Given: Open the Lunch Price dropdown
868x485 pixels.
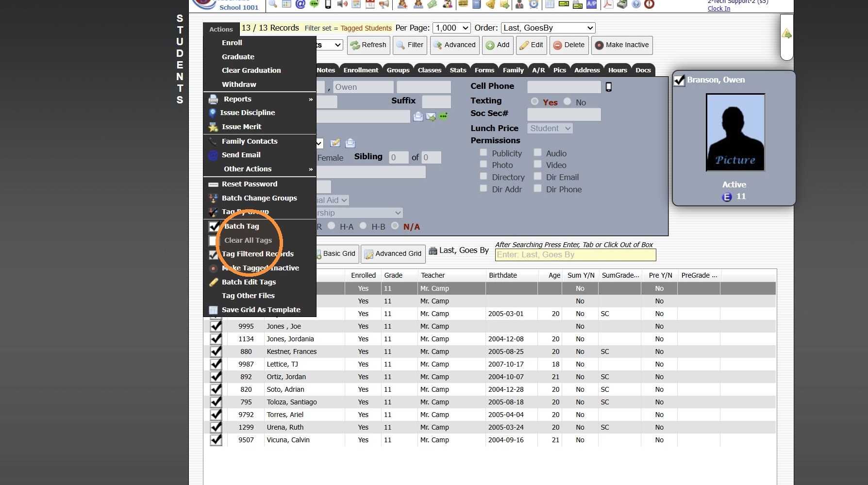Looking at the screenshot, I should (551, 129).
